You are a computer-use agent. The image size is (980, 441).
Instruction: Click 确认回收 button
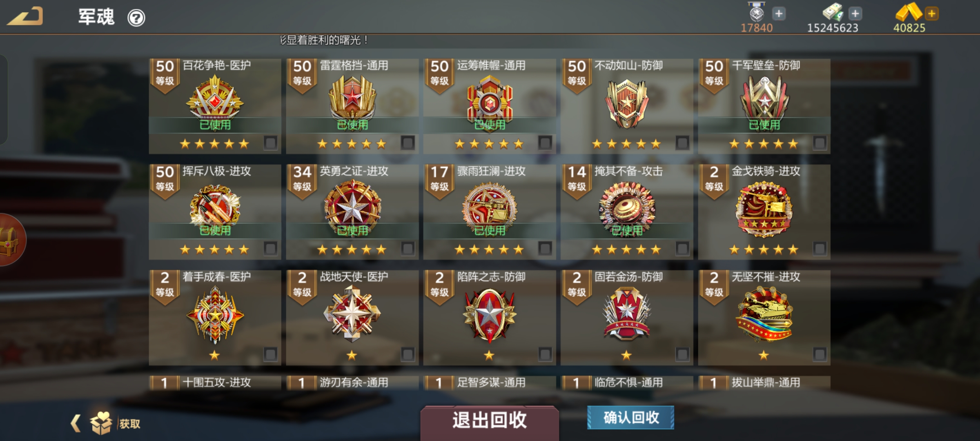click(630, 417)
